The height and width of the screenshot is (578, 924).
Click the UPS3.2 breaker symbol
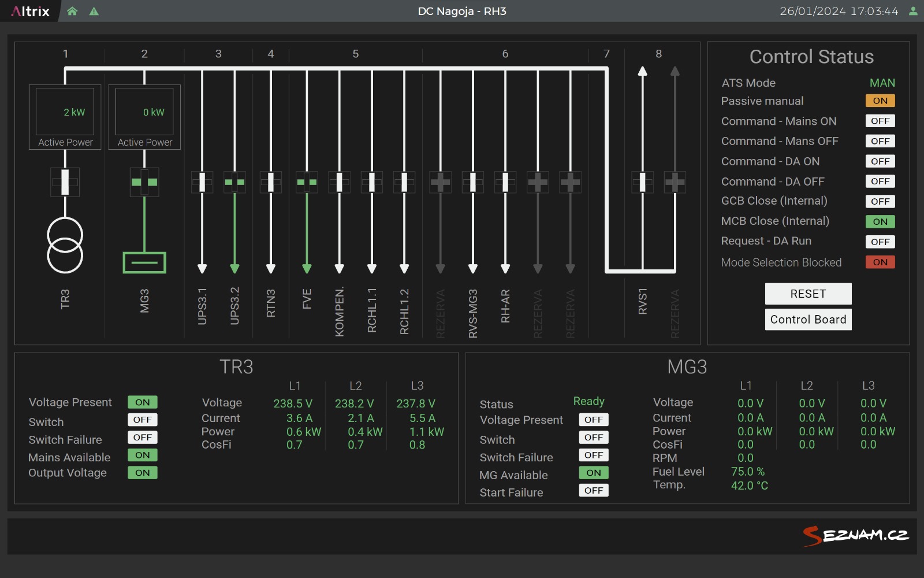(x=234, y=182)
